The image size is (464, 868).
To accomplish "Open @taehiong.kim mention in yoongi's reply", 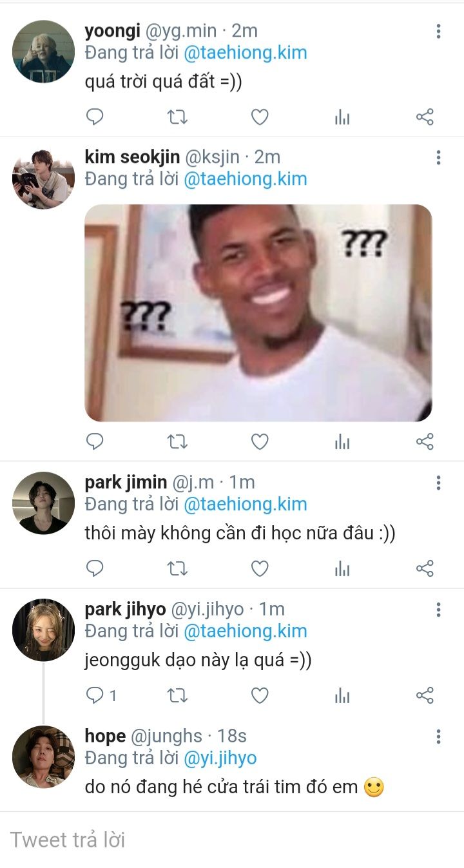I will pos(245,52).
